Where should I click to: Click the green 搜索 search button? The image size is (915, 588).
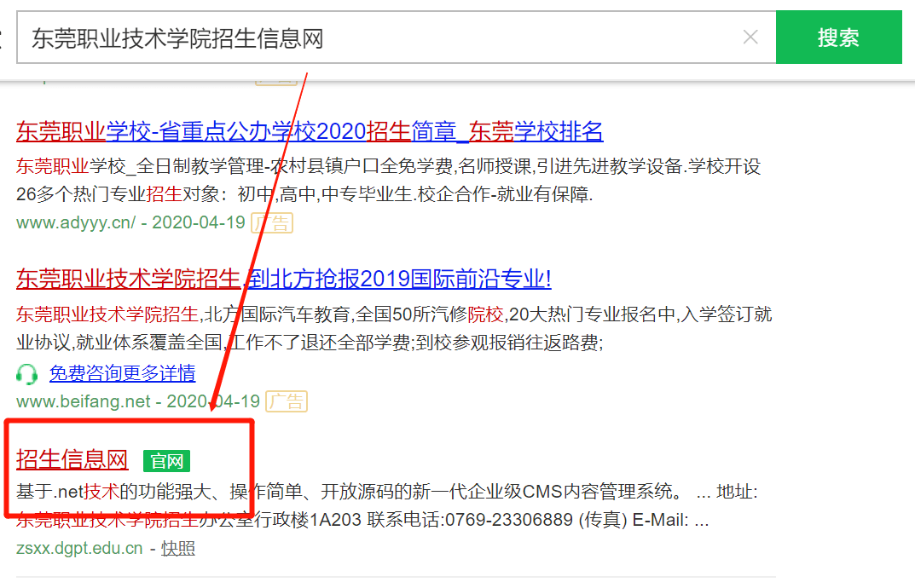click(838, 37)
